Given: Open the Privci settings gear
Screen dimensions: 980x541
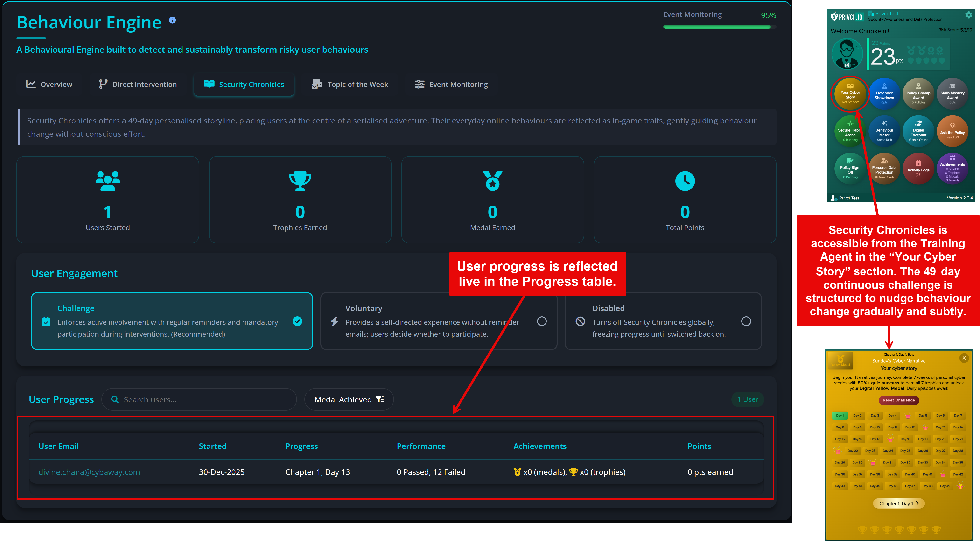Looking at the screenshot, I should [x=969, y=15].
